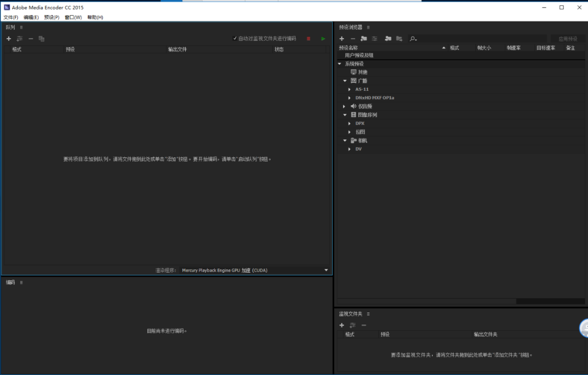Click the Duplicate icon in the Queue toolbar

coord(41,39)
